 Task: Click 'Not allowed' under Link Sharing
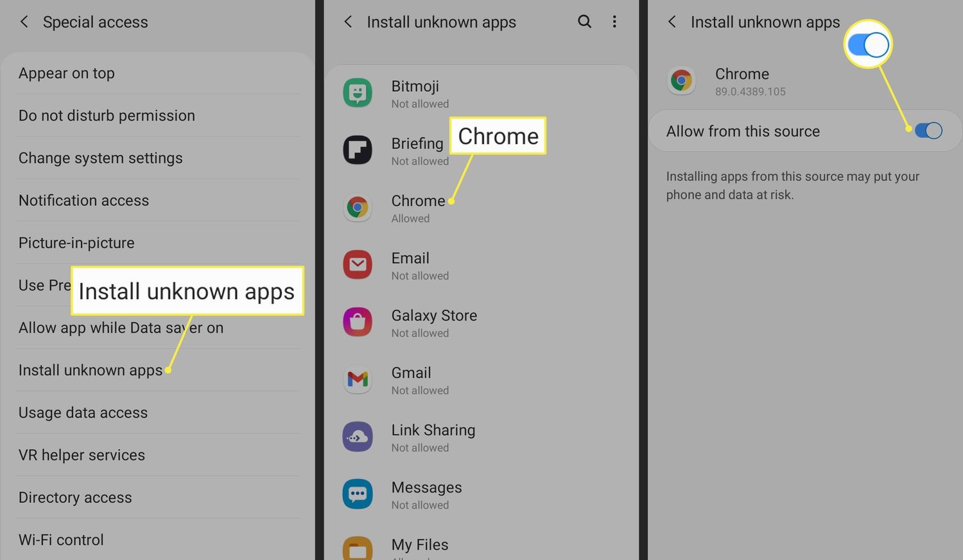click(421, 448)
